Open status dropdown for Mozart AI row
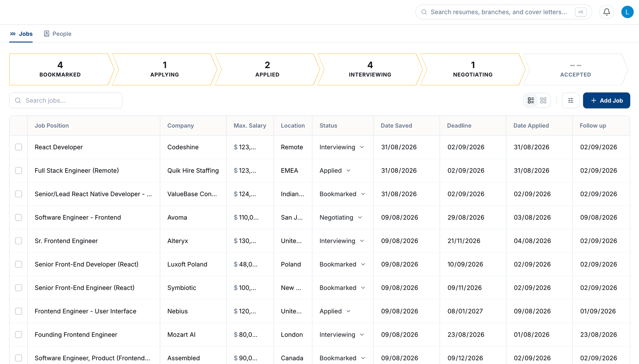The image size is (639, 364). 342,335
